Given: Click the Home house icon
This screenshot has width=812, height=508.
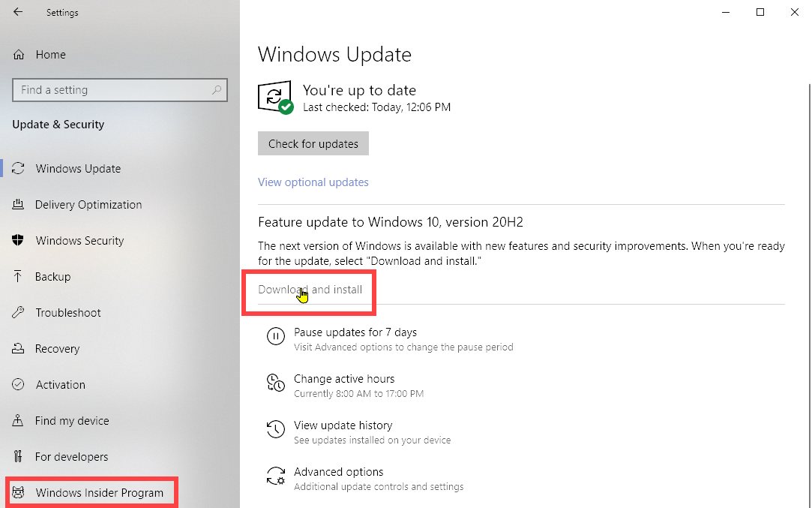Looking at the screenshot, I should (x=19, y=55).
